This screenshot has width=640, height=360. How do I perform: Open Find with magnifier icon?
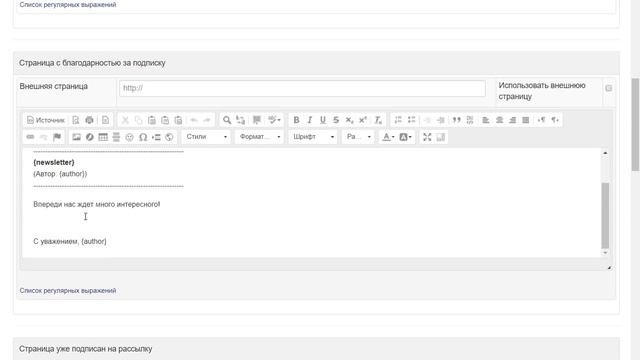(227, 120)
